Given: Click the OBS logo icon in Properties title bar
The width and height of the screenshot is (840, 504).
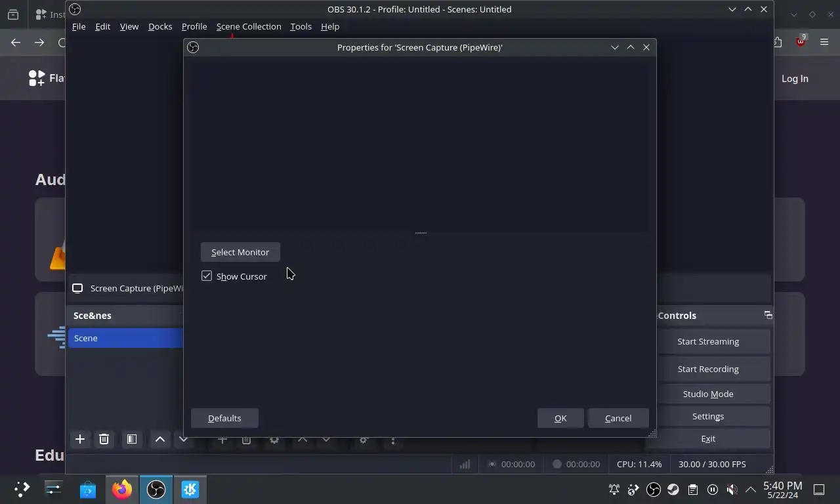Looking at the screenshot, I should tap(193, 47).
